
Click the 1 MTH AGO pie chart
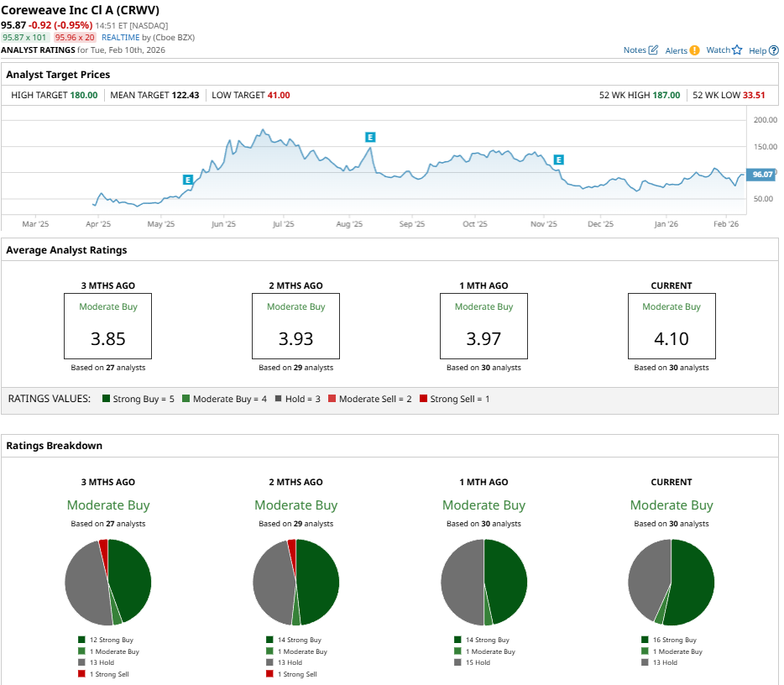[x=483, y=582]
